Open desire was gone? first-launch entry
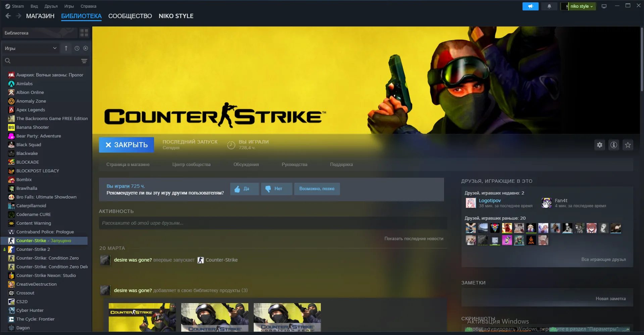Screen dimensions: 644x335 (x=133, y=260)
